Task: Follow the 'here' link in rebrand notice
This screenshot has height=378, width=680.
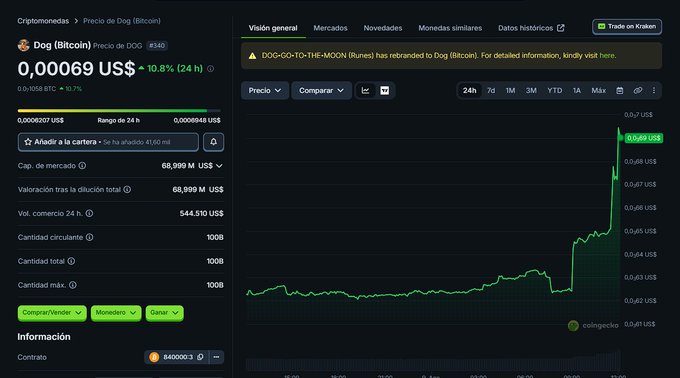Action: (607, 55)
